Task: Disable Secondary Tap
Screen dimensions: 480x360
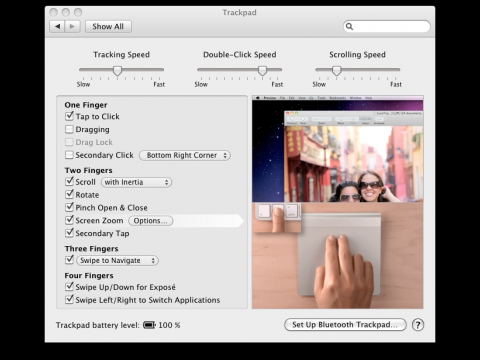Action: point(69,233)
